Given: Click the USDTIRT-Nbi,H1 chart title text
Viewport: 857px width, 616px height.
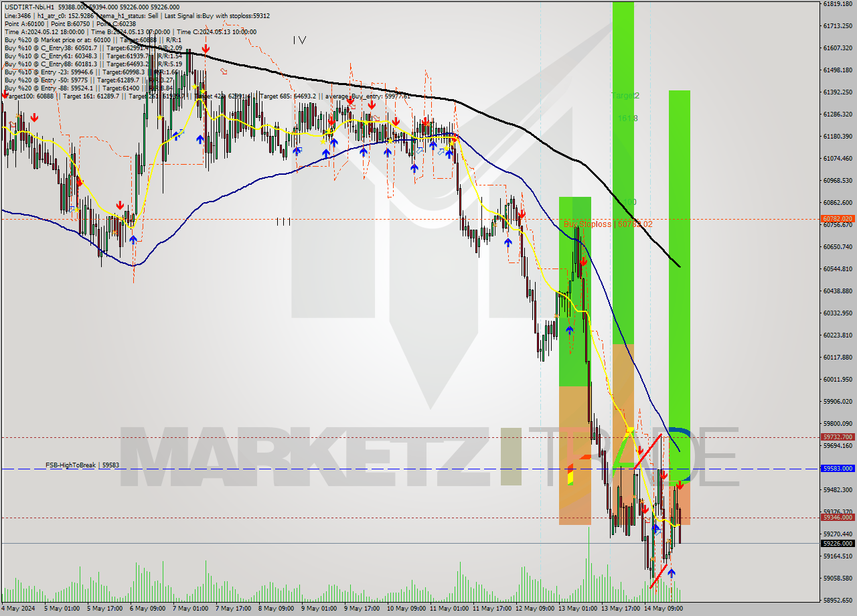Looking at the screenshot, I should coord(29,7).
